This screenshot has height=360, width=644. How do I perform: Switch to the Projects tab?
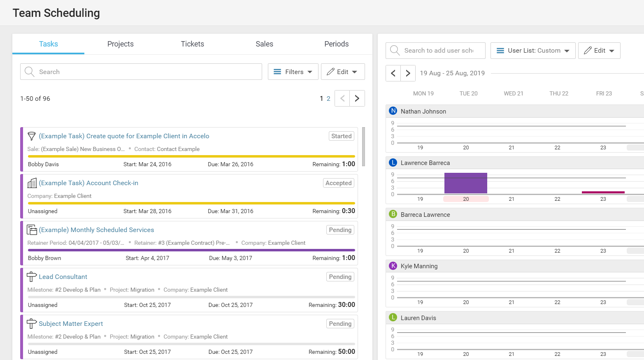pyautogui.click(x=120, y=44)
